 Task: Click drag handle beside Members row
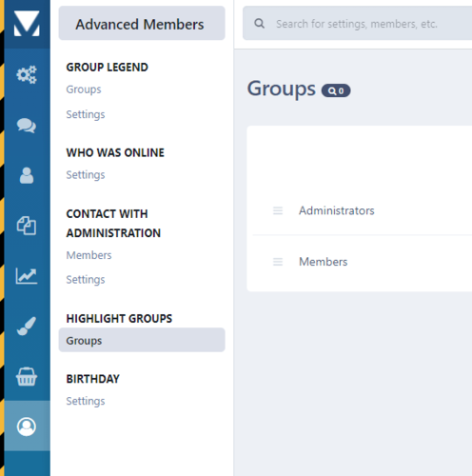(278, 262)
